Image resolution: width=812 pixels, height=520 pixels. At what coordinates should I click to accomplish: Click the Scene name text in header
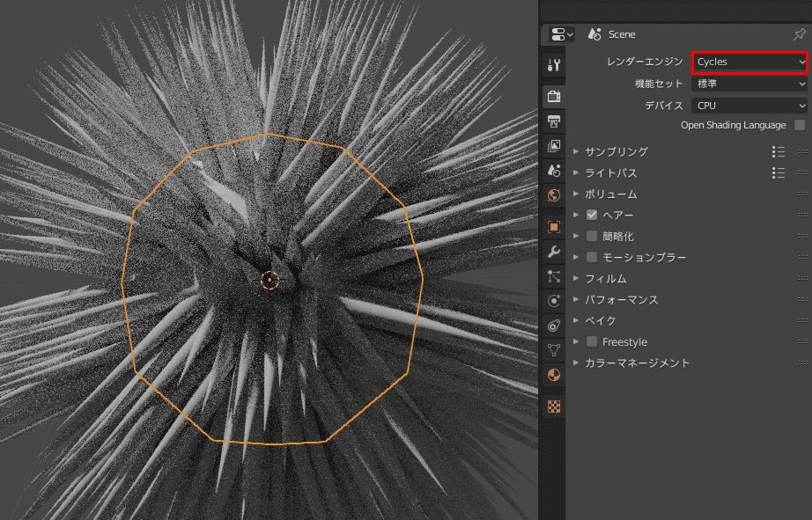(x=622, y=34)
